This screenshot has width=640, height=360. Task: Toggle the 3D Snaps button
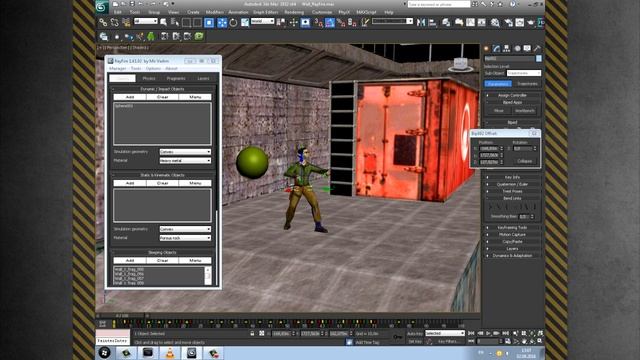(x=318, y=22)
